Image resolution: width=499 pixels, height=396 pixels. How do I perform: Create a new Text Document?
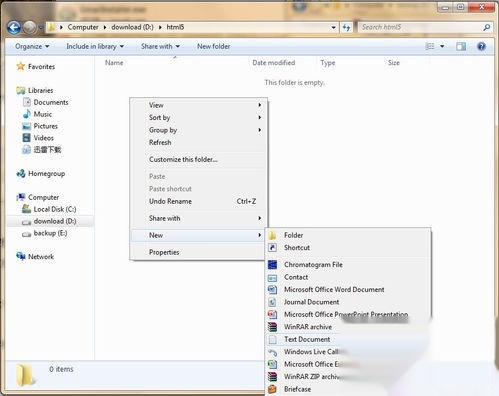pyautogui.click(x=307, y=339)
